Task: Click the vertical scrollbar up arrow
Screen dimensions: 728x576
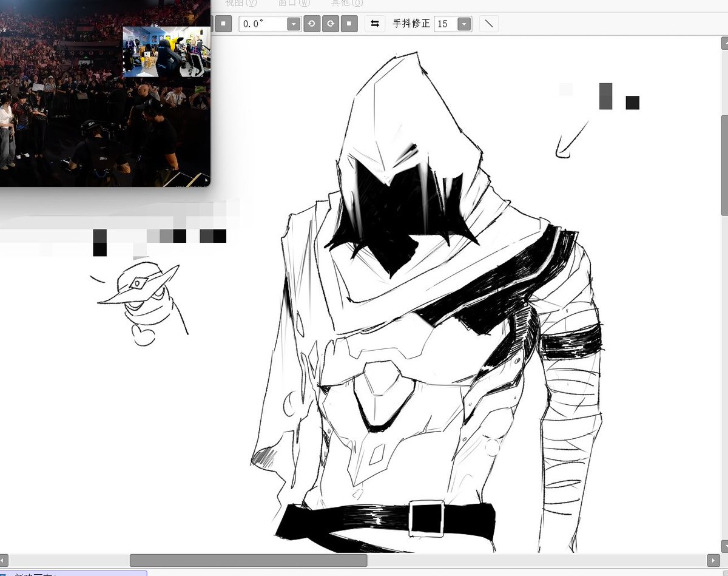Action: click(724, 44)
